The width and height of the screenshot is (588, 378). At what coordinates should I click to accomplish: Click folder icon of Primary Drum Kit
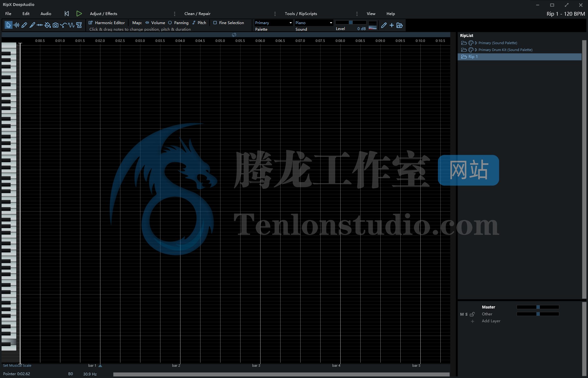click(x=464, y=50)
